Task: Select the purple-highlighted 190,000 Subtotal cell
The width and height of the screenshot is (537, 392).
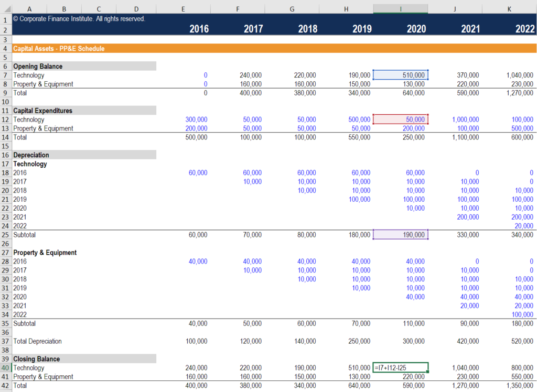Action: point(400,235)
